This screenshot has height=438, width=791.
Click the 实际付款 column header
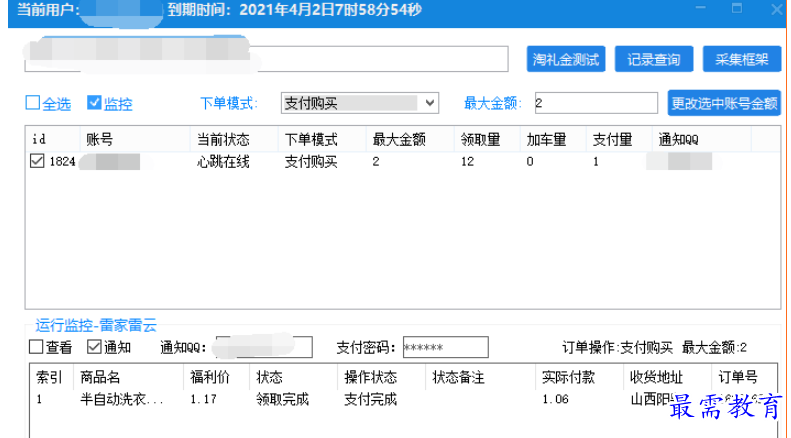pyautogui.click(x=579, y=377)
